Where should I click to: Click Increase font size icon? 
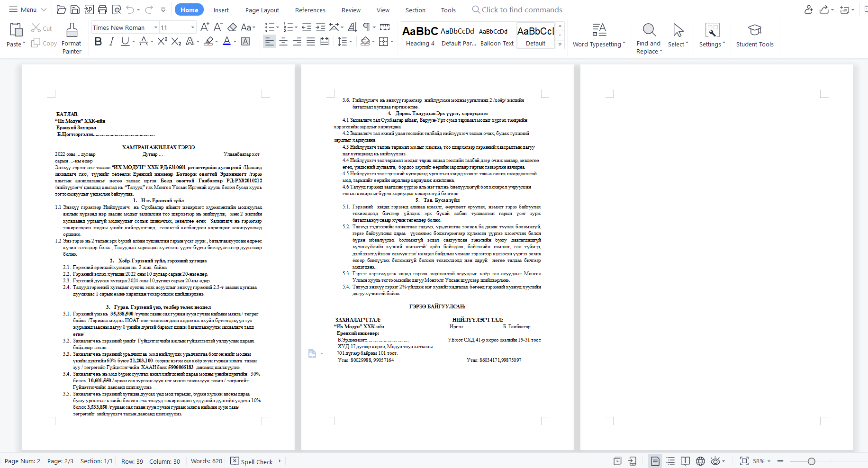tap(205, 27)
